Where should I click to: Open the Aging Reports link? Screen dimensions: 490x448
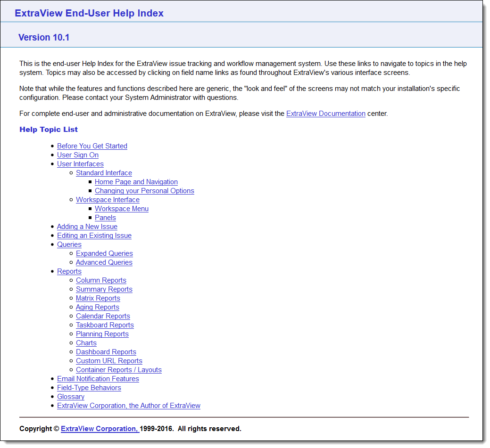click(98, 307)
